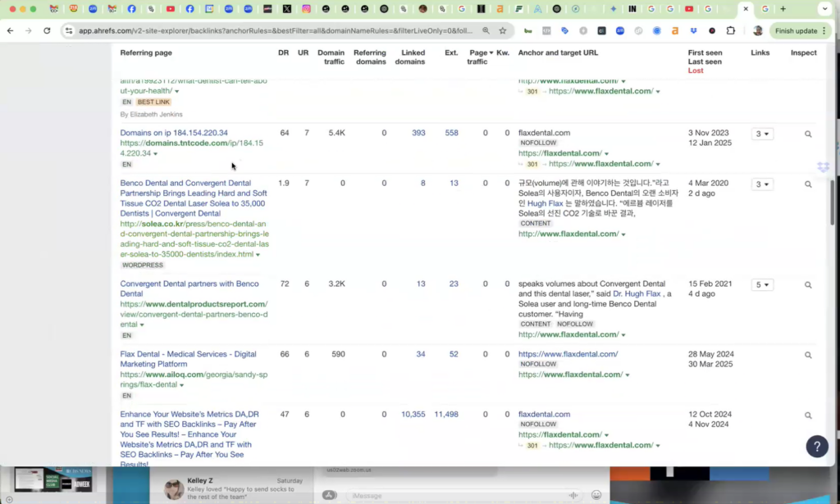Viewport: 840px width, 504px height.
Task: Click the browser forward arrow
Action: (x=29, y=31)
